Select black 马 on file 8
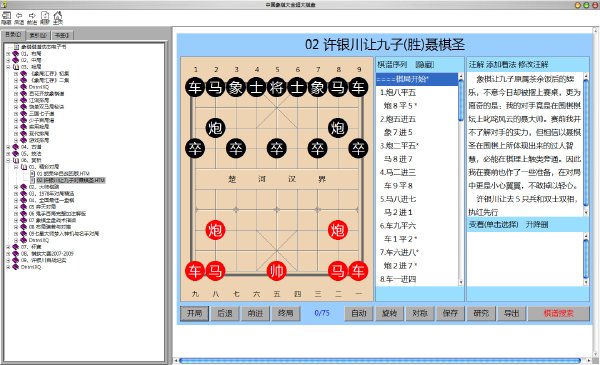The image size is (600, 365). (338, 87)
